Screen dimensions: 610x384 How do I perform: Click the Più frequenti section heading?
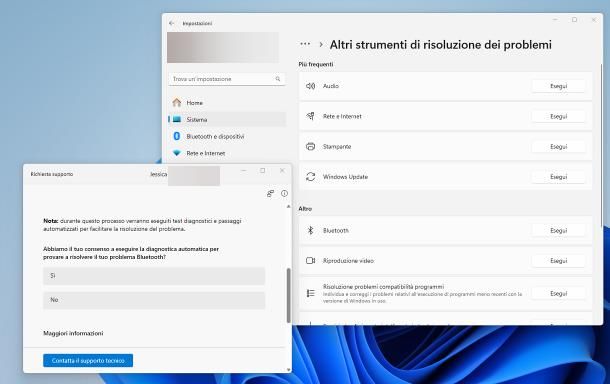pos(316,64)
